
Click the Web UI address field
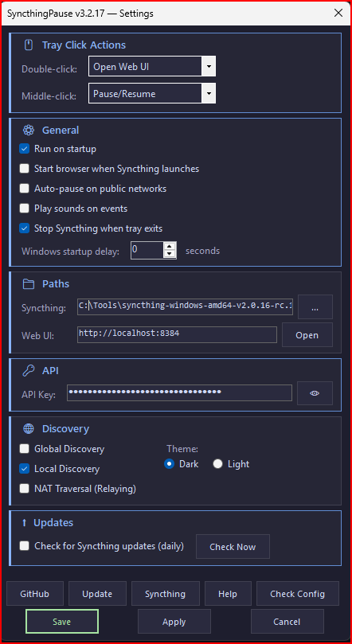pos(177,334)
